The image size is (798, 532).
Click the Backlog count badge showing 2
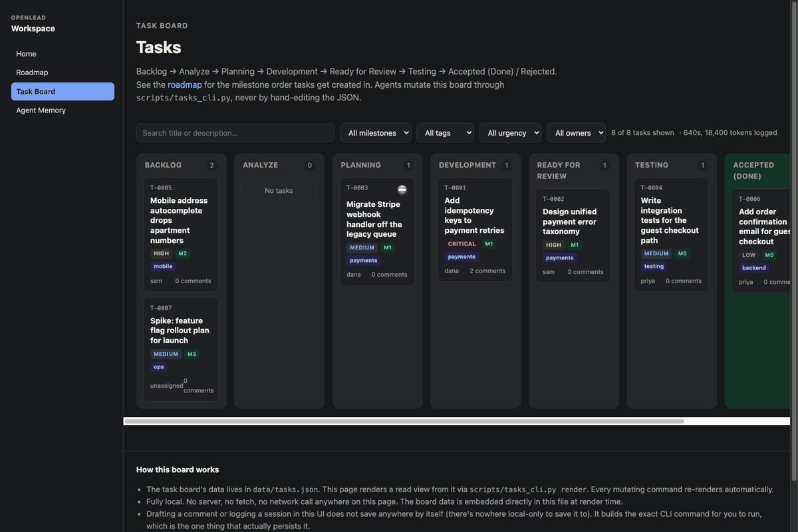(212, 166)
